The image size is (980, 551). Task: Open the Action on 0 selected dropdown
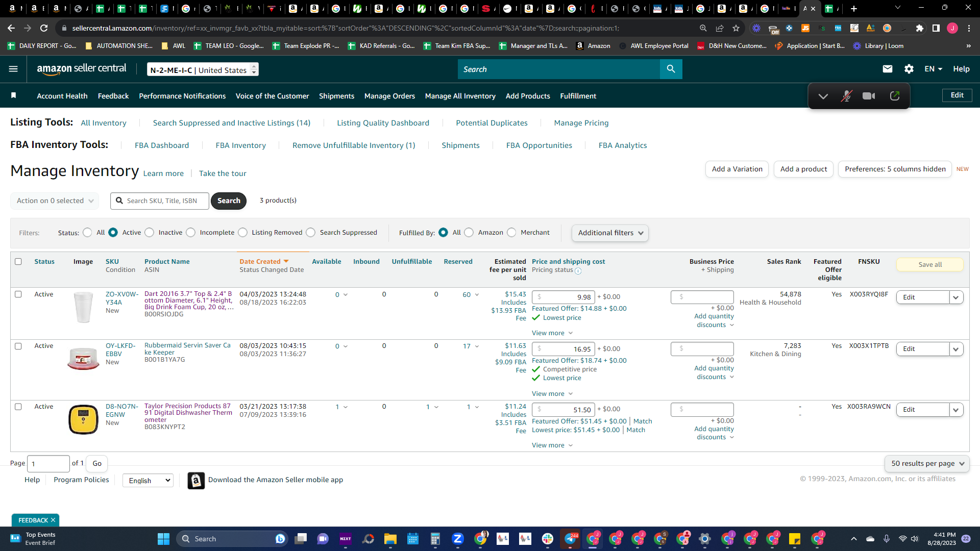(x=55, y=201)
